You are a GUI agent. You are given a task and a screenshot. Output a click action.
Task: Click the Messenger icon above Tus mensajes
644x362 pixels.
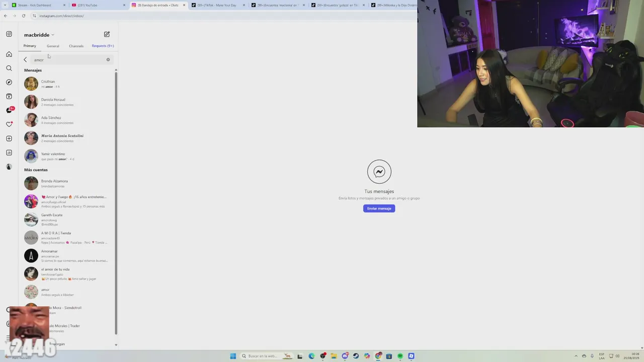379,172
